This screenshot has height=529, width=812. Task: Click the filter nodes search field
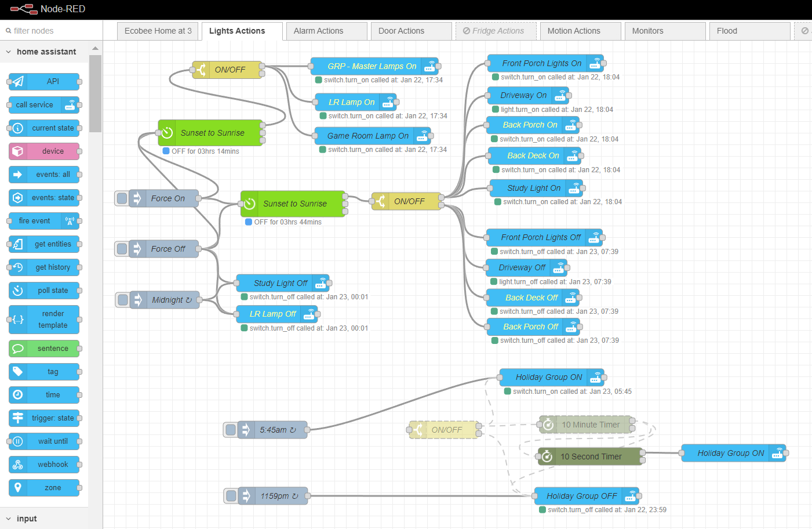click(51, 31)
